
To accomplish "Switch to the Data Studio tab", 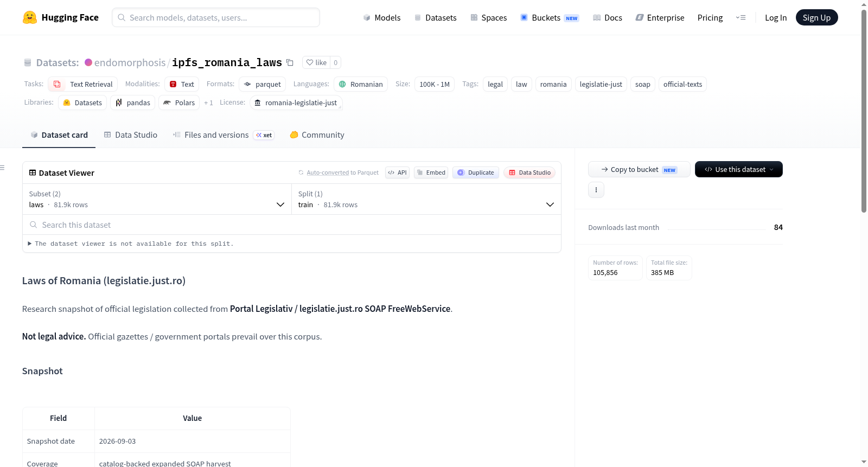I will point(130,135).
